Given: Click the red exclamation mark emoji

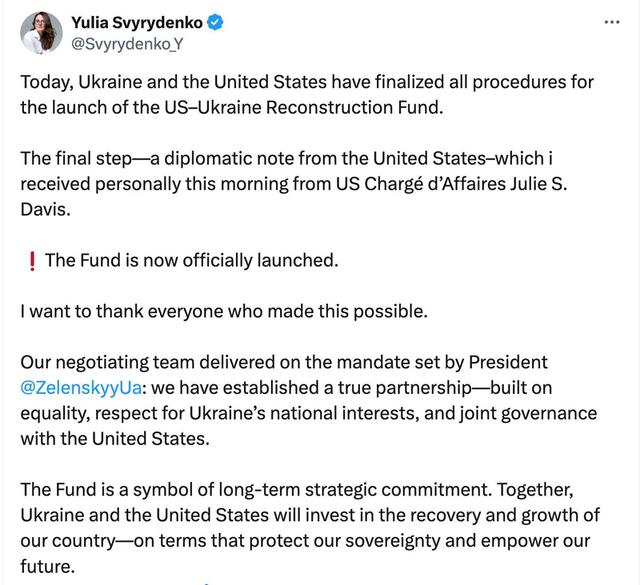Looking at the screenshot, I should (31, 260).
